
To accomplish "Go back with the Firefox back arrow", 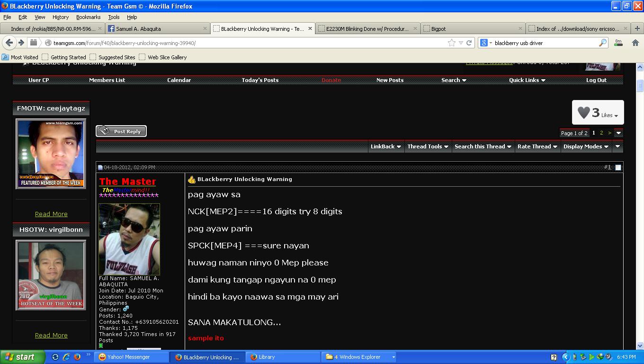I will click(9, 43).
